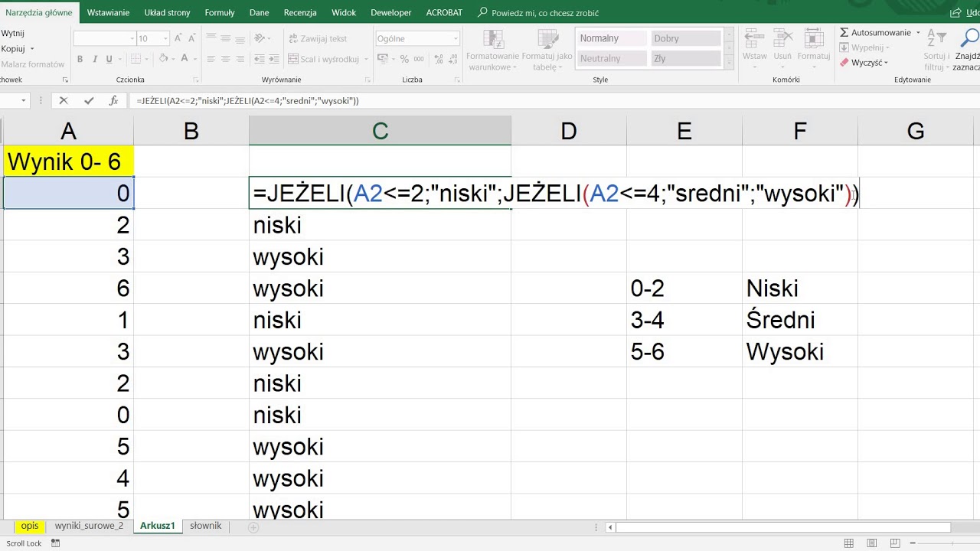
Task: Click Zawijaj tekst button
Action: [x=318, y=38]
